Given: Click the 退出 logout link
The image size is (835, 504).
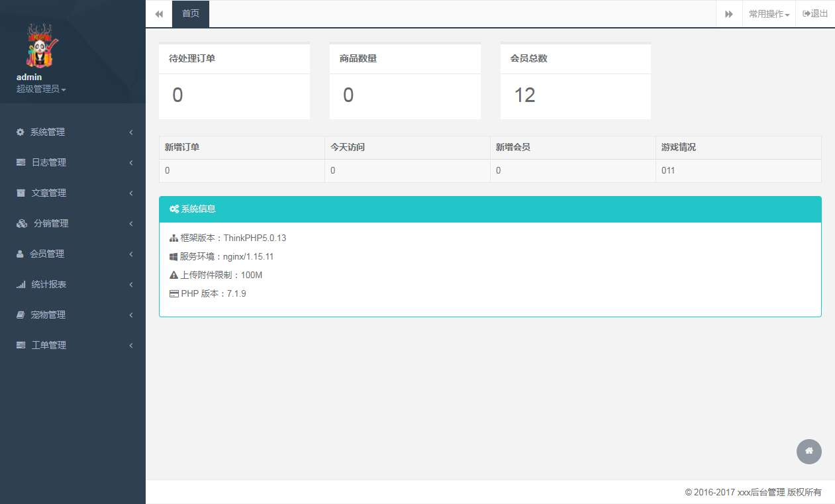Looking at the screenshot, I should (x=815, y=14).
